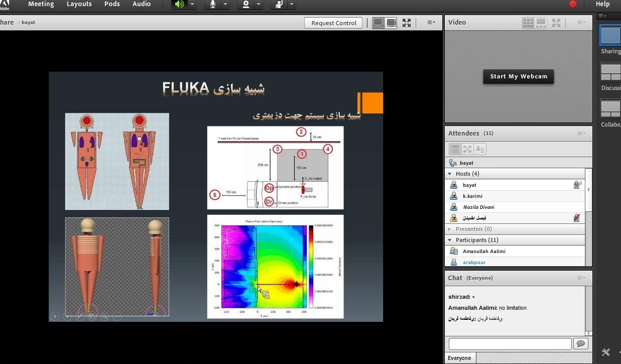Switch Share pod to scroll view
The width and height of the screenshot is (621, 364).
pos(379,23)
